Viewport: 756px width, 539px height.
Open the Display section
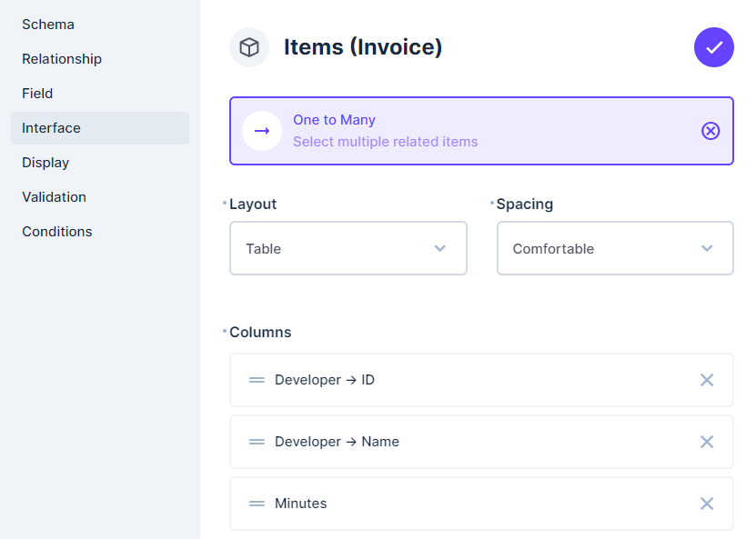pos(100,163)
